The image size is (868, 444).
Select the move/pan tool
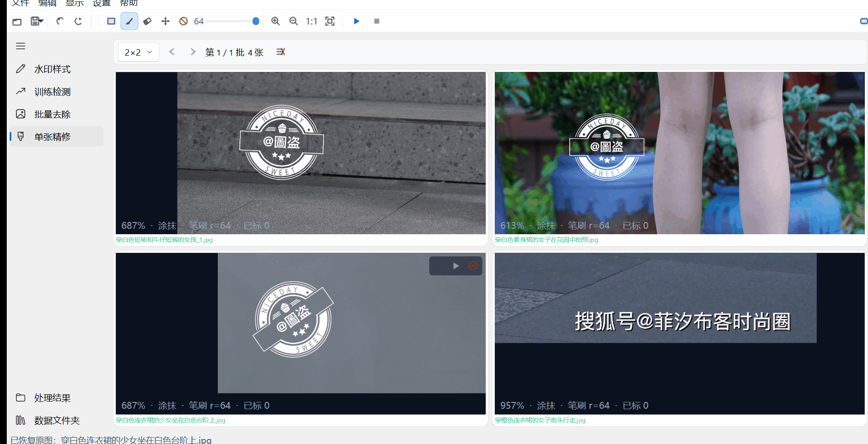tap(165, 21)
